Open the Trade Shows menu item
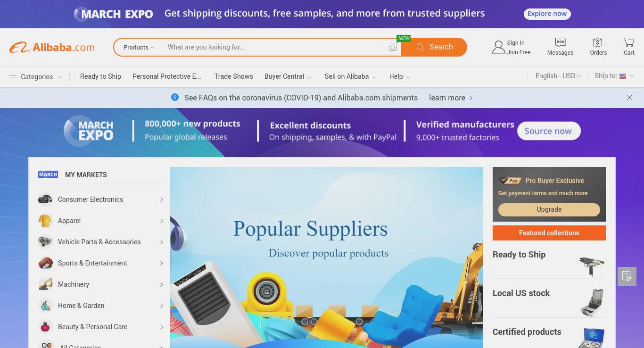This screenshot has width=644, height=348. pos(233,76)
